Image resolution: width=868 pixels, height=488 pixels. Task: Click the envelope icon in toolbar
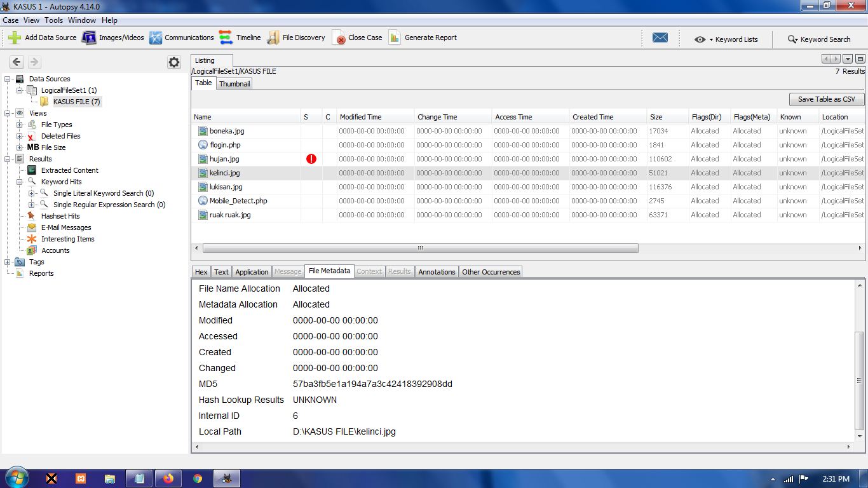tap(660, 38)
